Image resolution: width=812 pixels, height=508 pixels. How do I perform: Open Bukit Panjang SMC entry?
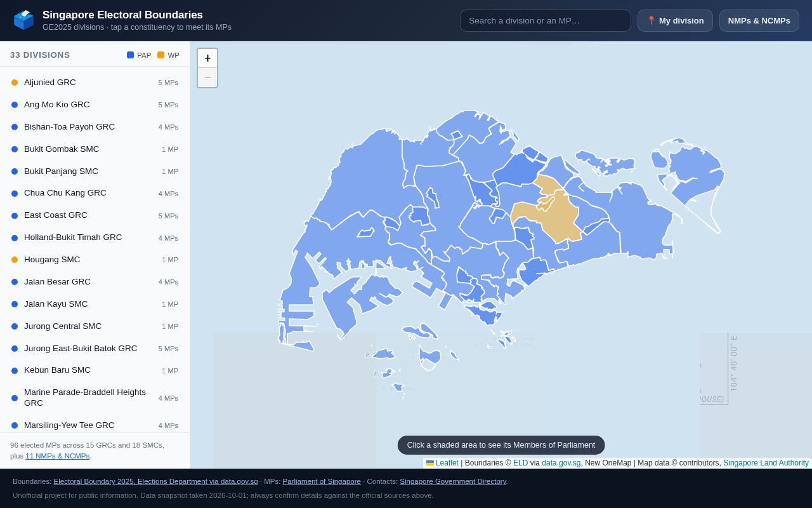click(x=95, y=171)
